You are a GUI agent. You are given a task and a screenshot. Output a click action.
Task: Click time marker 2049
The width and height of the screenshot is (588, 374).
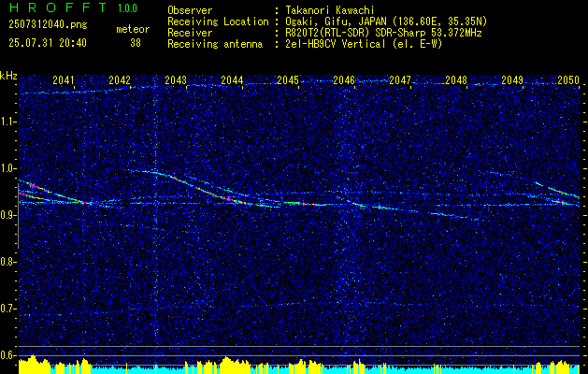(x=512, y=80)
